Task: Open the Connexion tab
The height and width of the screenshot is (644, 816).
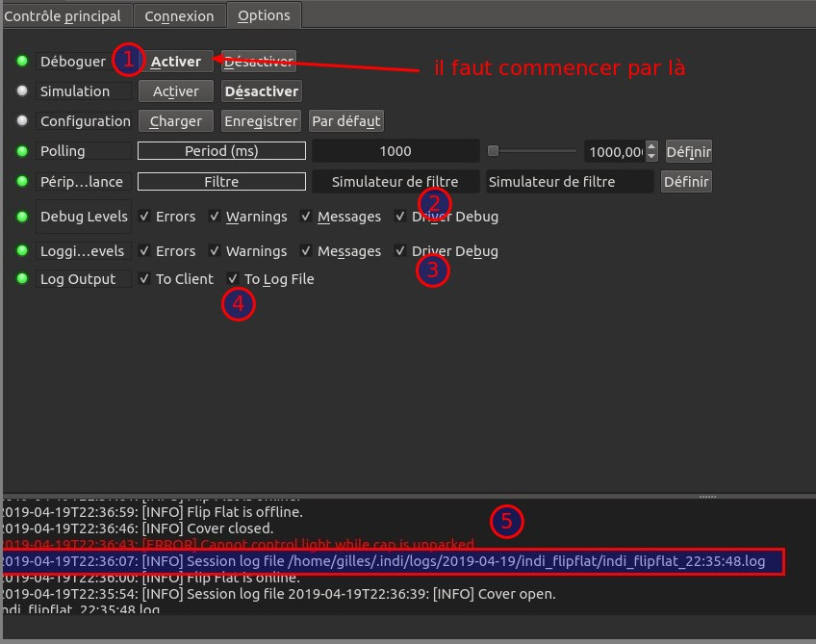Action: click(180, 15)
